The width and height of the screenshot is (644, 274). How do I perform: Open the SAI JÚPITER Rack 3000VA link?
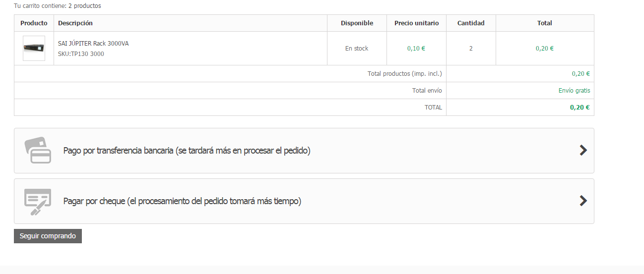point(93,44)
